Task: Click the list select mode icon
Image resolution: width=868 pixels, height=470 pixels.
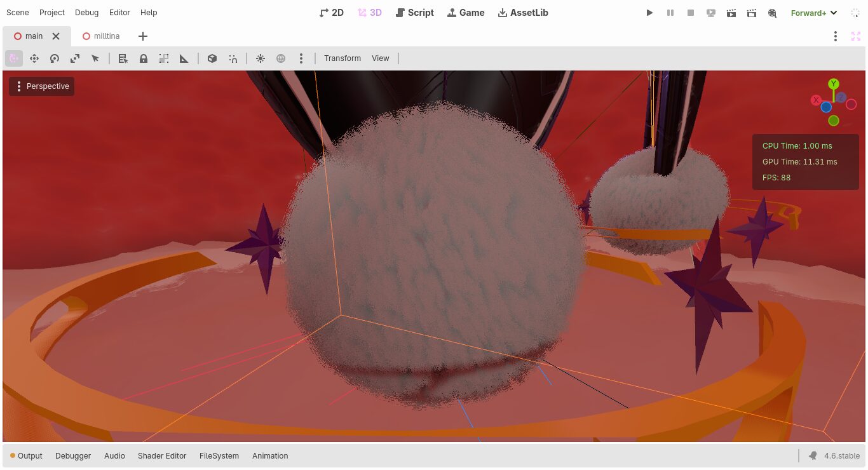Action: pyautogui.click(x=123, y=58)
